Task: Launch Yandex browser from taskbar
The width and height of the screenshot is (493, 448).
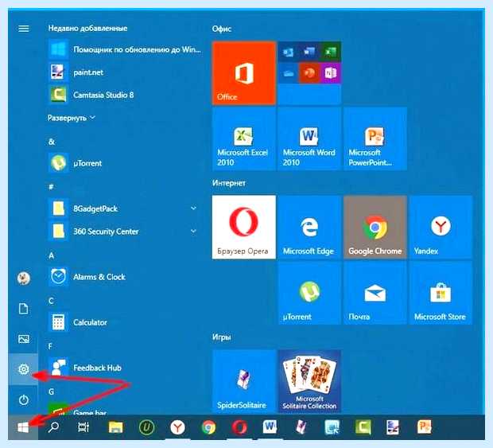Action: pos(177,427)
